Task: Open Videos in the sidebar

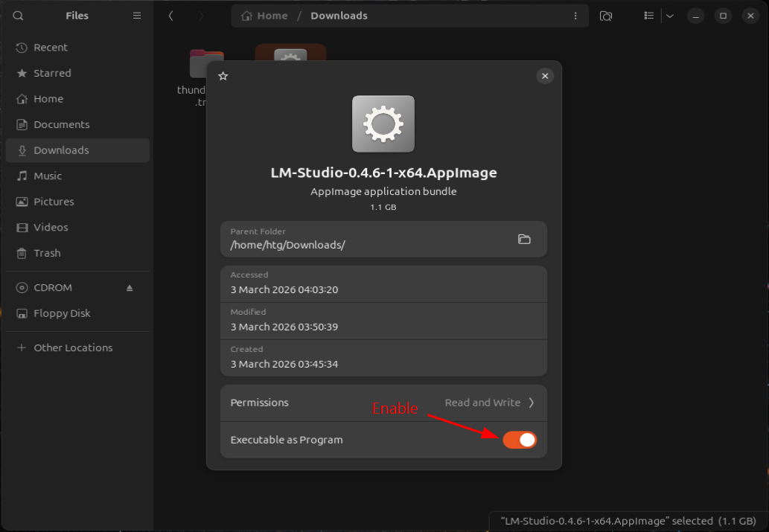Action: tap(77, 227)
